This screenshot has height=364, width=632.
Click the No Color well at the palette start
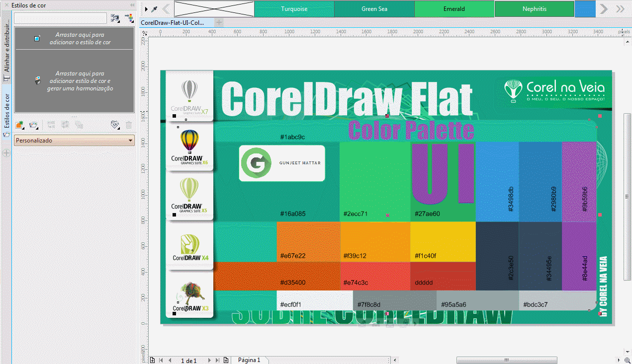tap(214, 8)
